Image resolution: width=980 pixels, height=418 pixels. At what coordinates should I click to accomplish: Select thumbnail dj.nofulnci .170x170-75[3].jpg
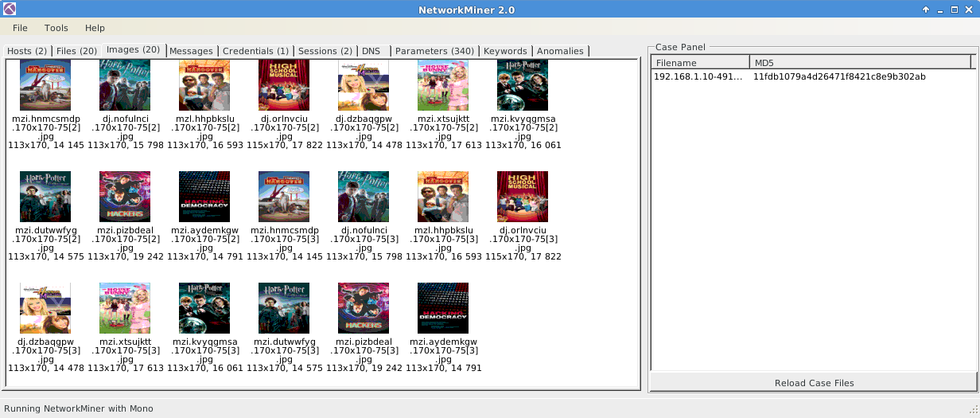(x=364, y=197)
